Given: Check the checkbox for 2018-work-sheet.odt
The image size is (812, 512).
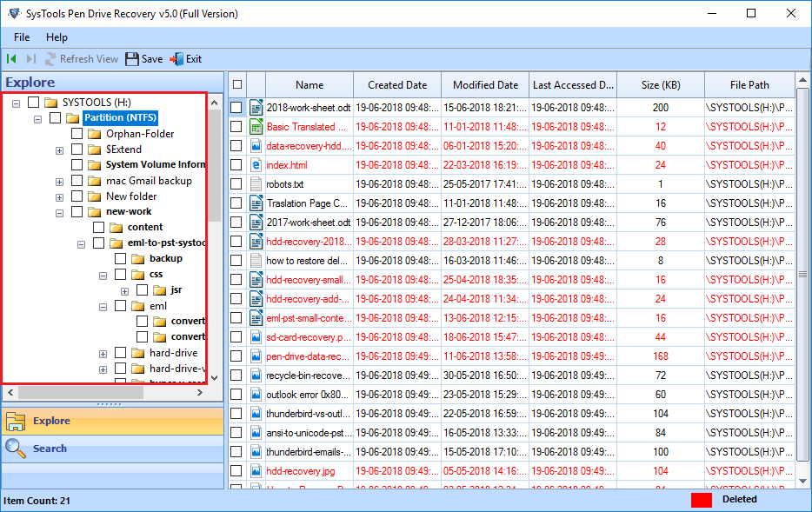Looking at the screenshot, I should point(236,107).
